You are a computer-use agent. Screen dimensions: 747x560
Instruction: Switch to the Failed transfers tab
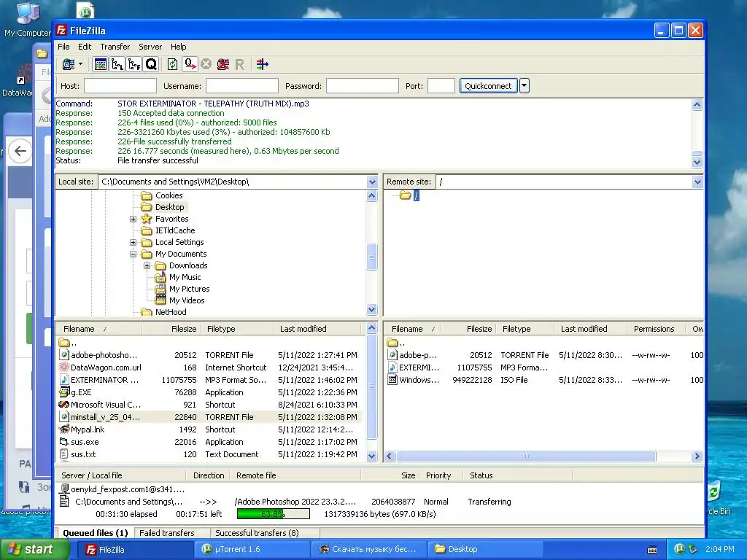(x=167, y=533)
